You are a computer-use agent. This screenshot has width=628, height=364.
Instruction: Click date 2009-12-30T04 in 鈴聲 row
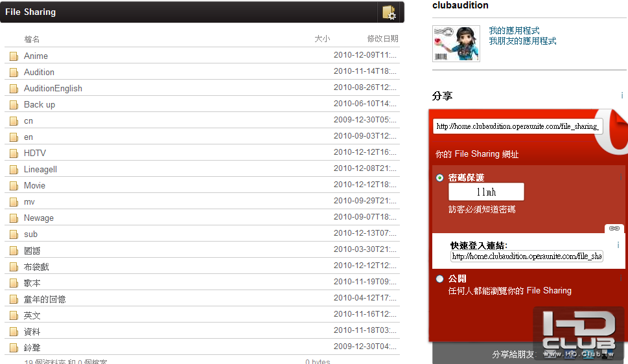pyautogui.click(x=365, y=347)
